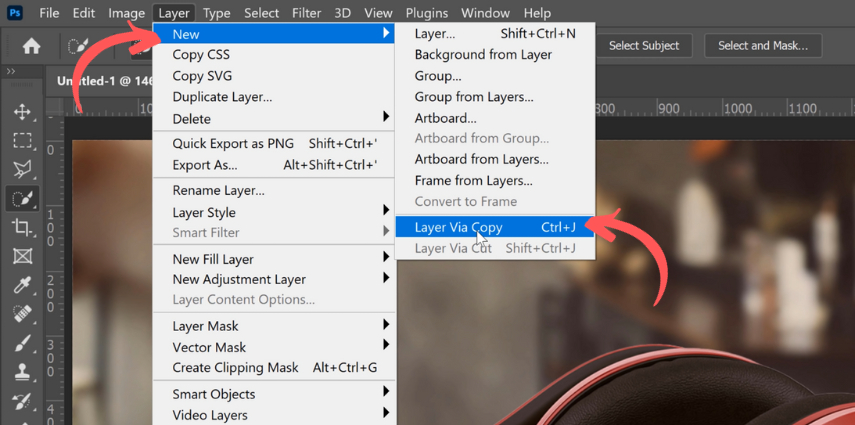Open the 3D menu
The height and width of the screenshot is (425, 855).
(x=342, y=13)
